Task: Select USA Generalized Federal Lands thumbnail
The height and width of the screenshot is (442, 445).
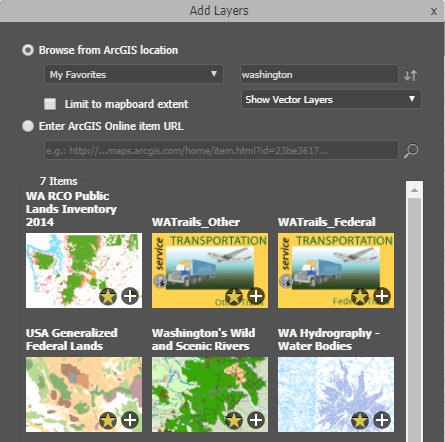Action: click(84, 394)
